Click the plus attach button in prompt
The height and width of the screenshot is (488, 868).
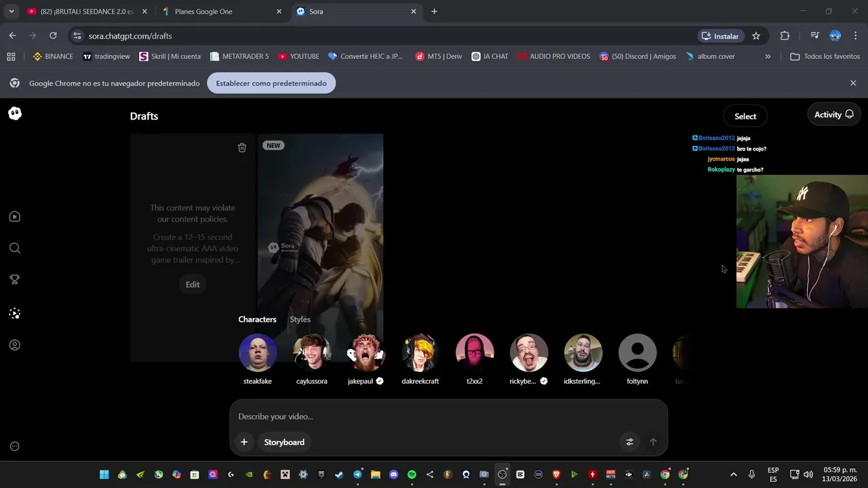[x=244, y=442]
